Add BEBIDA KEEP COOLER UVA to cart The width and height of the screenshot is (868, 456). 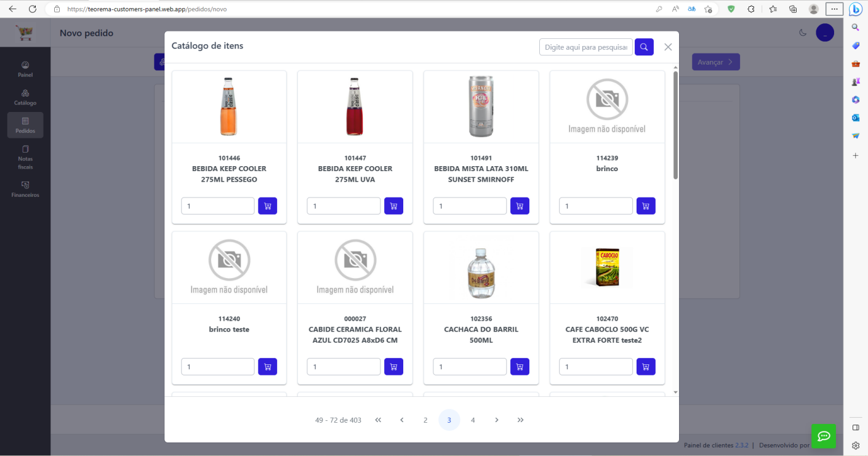coord(393,206)
